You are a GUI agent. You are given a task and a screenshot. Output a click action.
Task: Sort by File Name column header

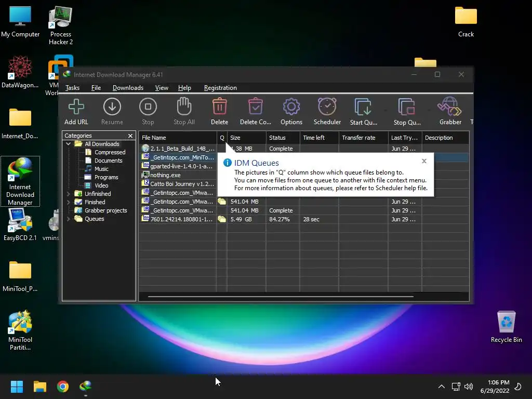point(178,138)
